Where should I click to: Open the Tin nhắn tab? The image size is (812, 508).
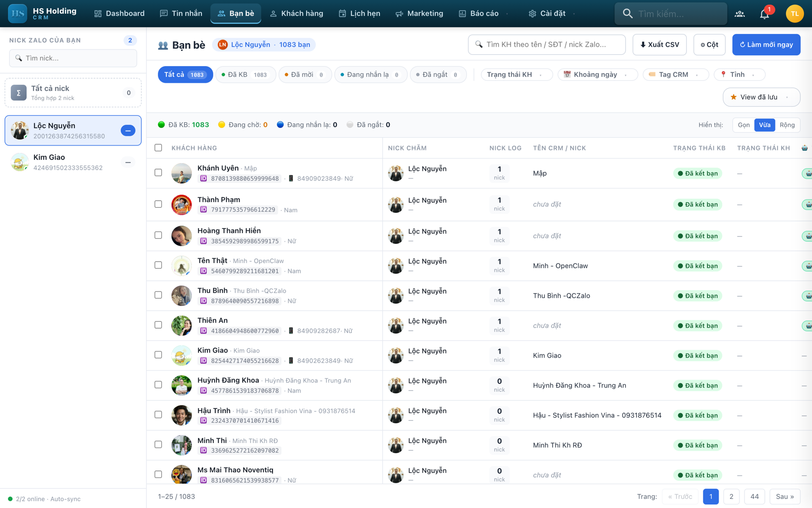181,14
